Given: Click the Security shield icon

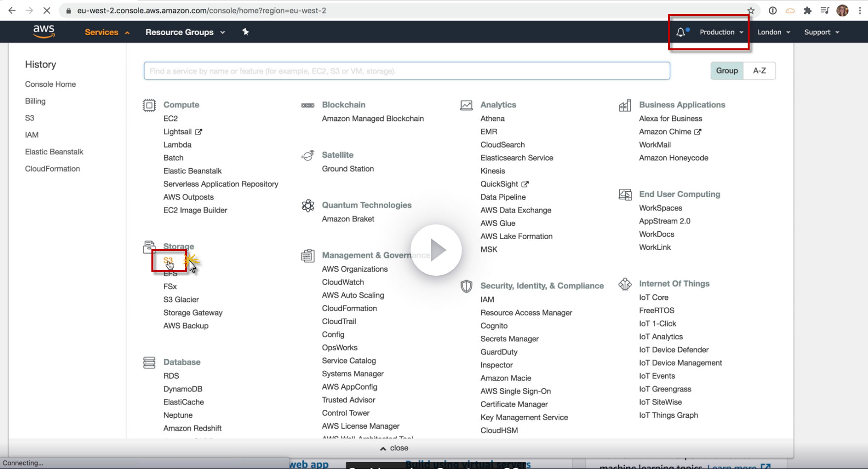Looking at the screenshot, I should [466, 286].
